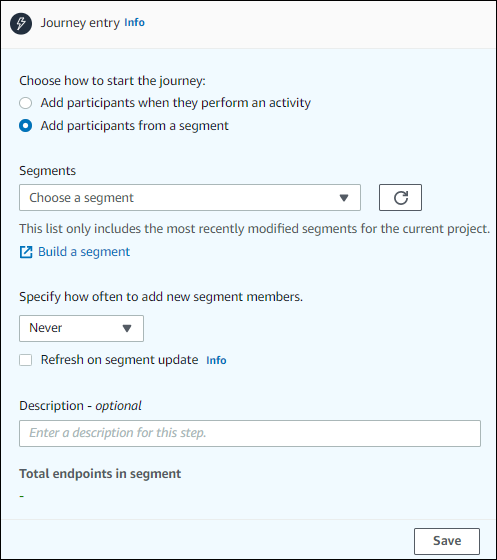Open Info link beside Refresh on segment update
This screenshot has width=497, height=560.
[x=216, y=360]
